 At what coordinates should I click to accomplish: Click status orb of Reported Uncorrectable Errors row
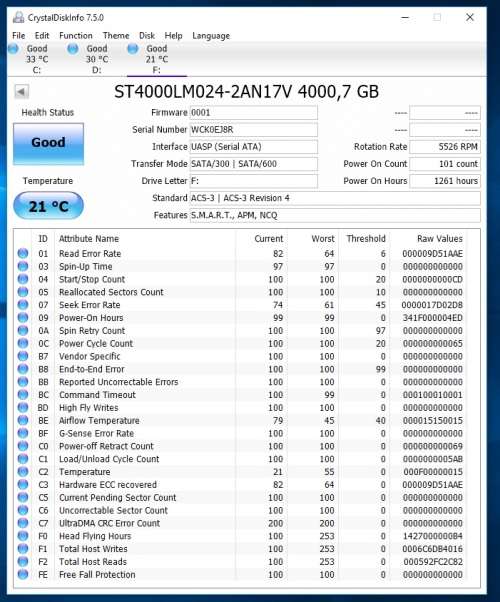click(x=23, y=382)
